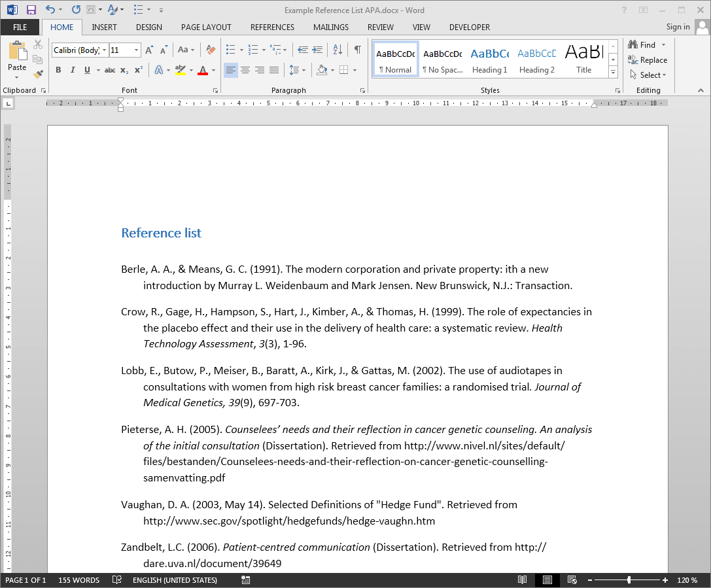Switch to the PAGE LAYOUT tab
This screenshot has width=711, height=588.
click(x=206, y=27)
